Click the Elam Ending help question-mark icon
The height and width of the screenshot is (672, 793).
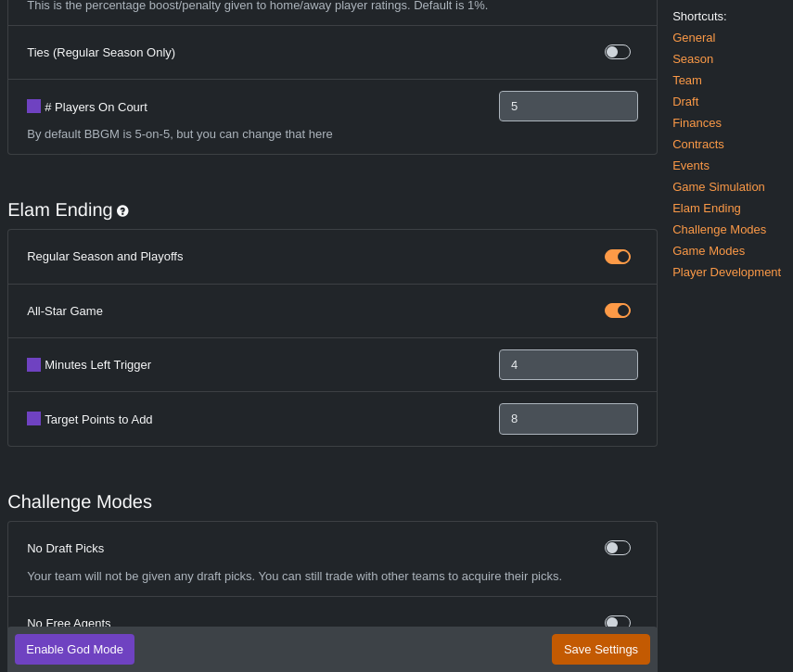coord(122,210)
